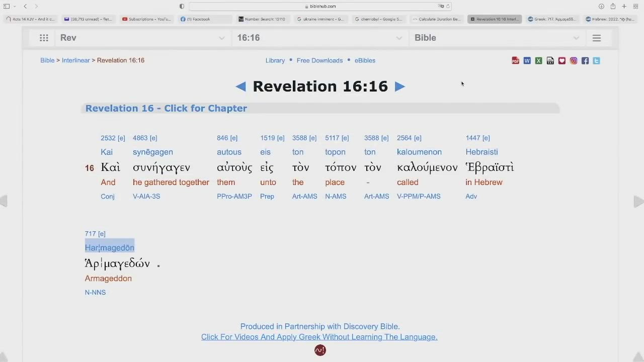Expand the Rev book dropdown
Image resolution: width=644 pixels, height=362 pixels.
click(x=221, y=38)
